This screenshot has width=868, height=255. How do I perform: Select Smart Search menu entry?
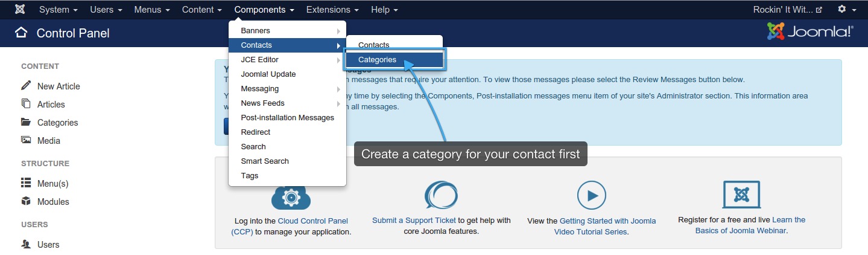pos(287,161)
